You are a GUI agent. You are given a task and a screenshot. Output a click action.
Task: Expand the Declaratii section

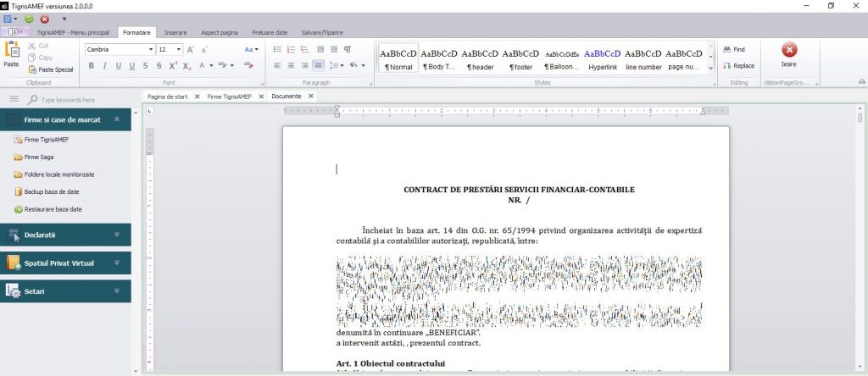[x=116, y=235]
